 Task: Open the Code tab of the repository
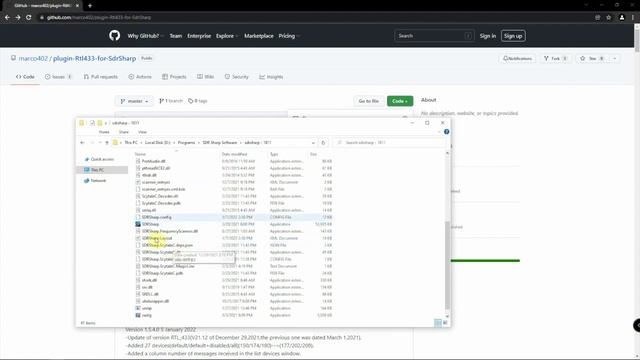(25, 77)
